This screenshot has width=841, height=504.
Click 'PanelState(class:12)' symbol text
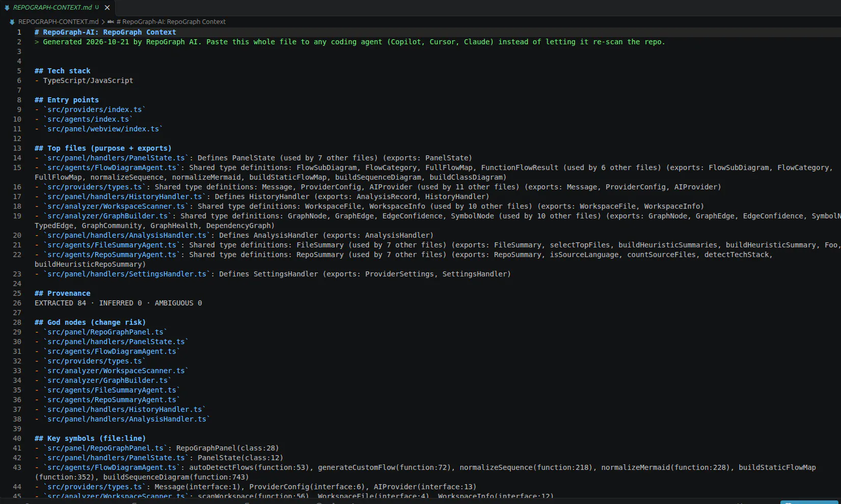pos(240,458)
